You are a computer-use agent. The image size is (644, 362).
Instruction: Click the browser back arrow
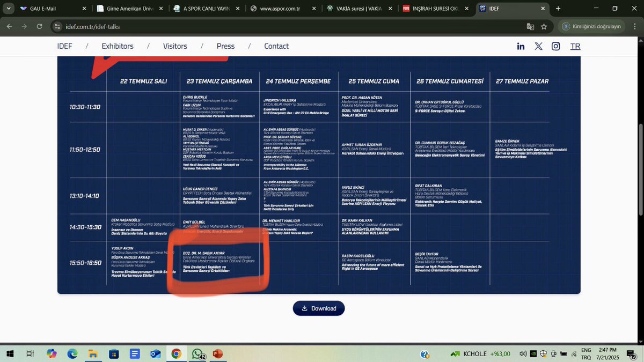pos(9,26)
